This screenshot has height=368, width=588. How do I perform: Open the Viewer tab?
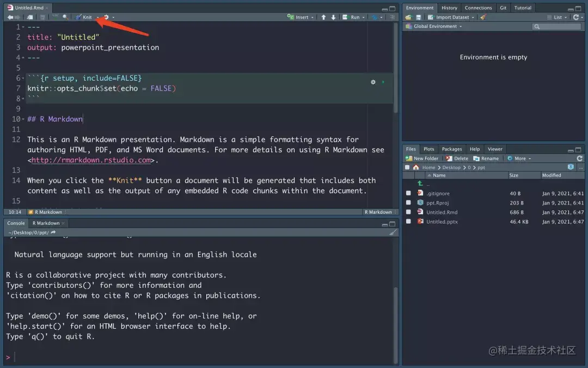pyautogui.click(x=495, y=149)
